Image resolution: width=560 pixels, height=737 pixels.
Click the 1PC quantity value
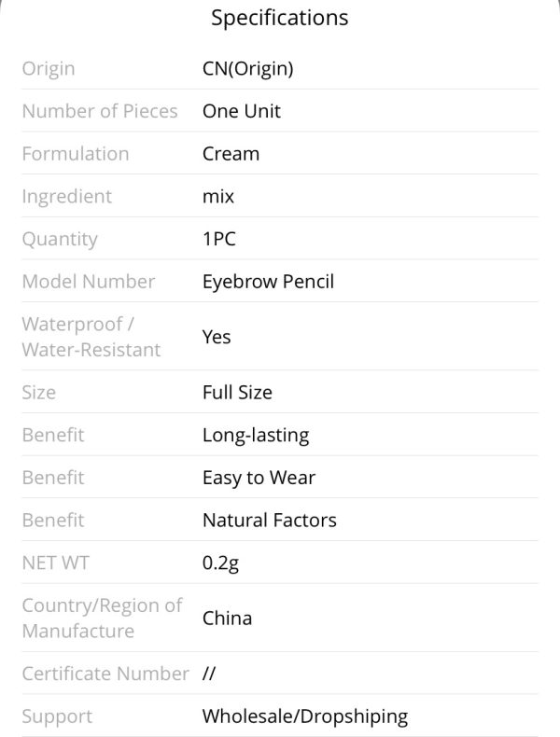(x=219, y=239)
